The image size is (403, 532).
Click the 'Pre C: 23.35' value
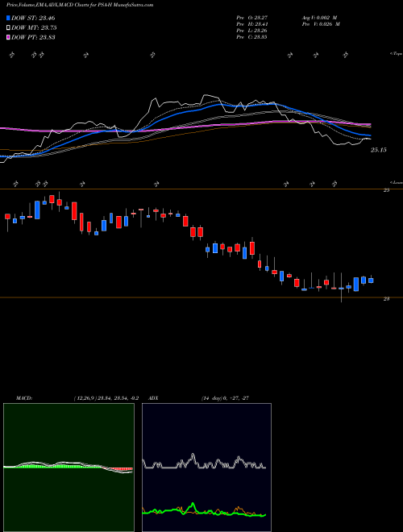pos(252,37)
